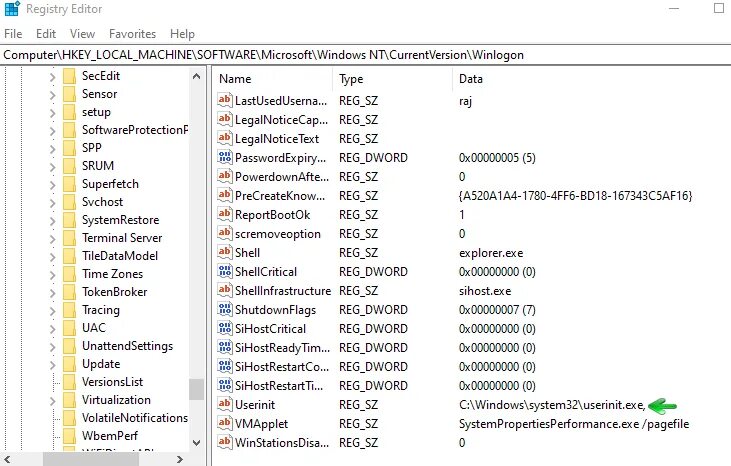Click the C:\Windows\system32\userinit.exe, data cell

point(552,405)
